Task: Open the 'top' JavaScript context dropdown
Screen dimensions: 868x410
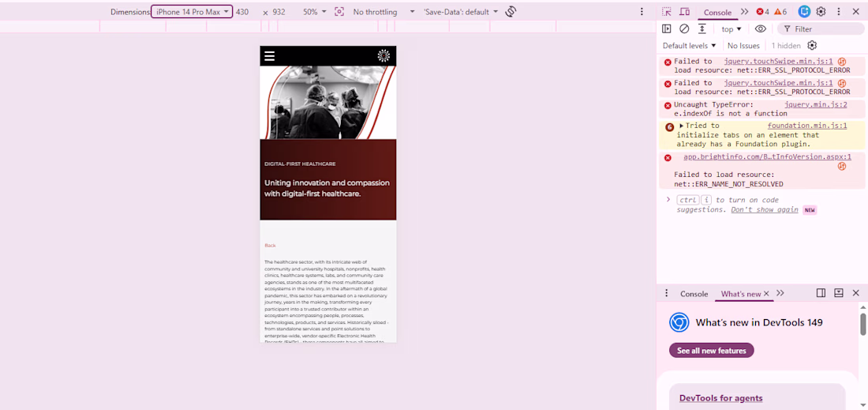Action: 731,28
